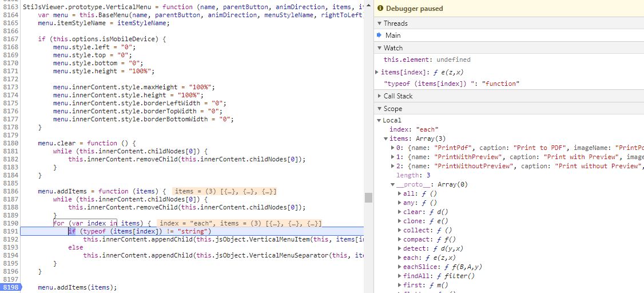The width and height of the screenshot is (644, 293).
Task: Collapse the Scope section
Action: [380, 109]
